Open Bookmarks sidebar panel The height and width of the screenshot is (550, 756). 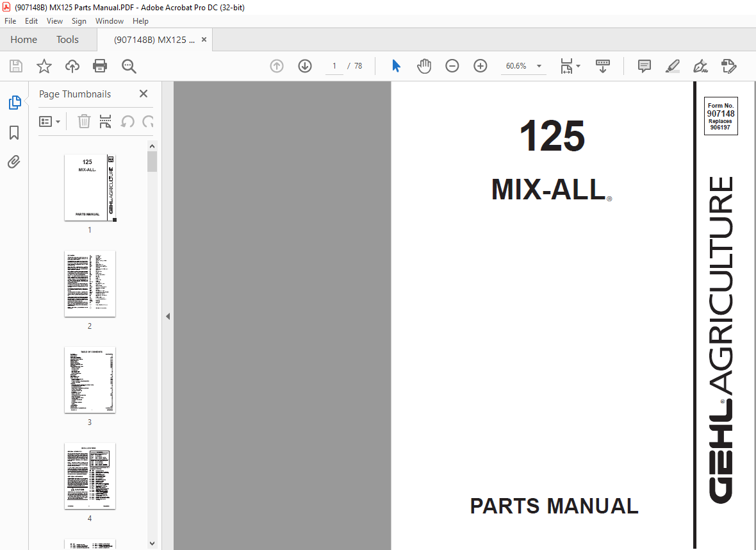[x=14, y=133]
